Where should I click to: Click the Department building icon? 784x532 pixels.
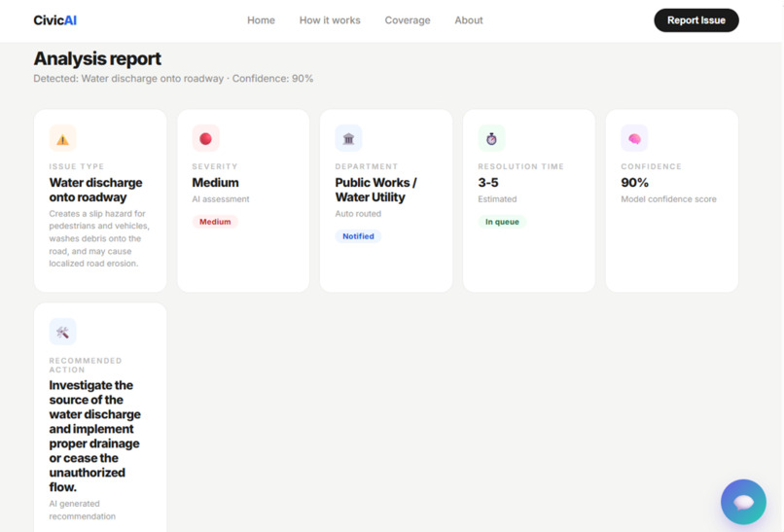click(x=348, y=138)
